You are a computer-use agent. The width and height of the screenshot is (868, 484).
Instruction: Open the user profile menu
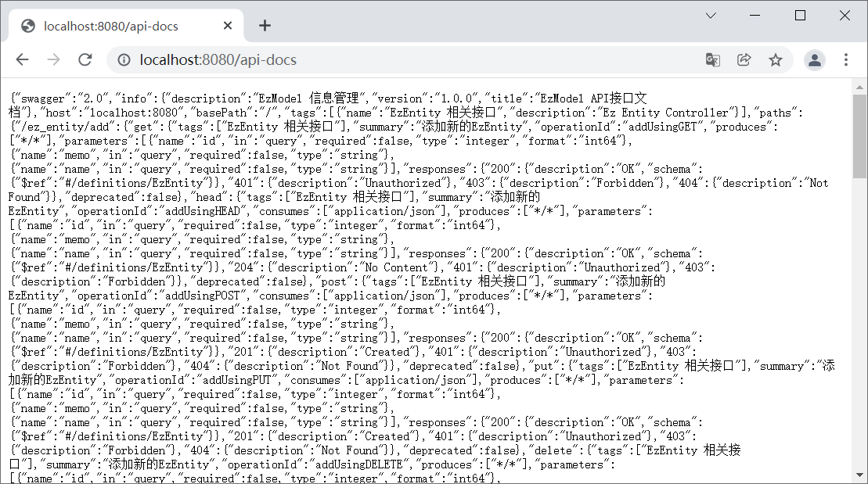coord(815,59)
